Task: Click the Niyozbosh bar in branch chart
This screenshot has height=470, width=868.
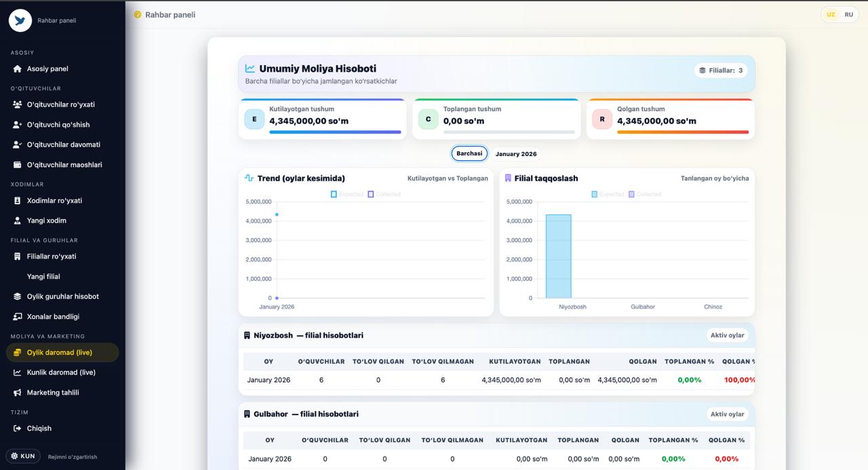Action: tap(558, 256)
